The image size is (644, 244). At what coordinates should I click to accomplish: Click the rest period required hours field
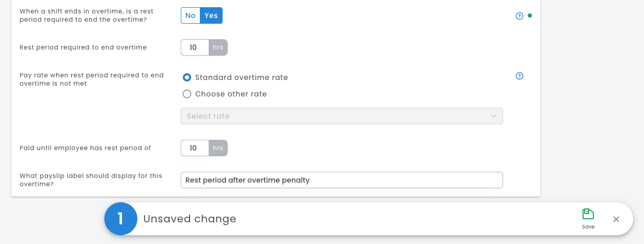tap(194, 47)
